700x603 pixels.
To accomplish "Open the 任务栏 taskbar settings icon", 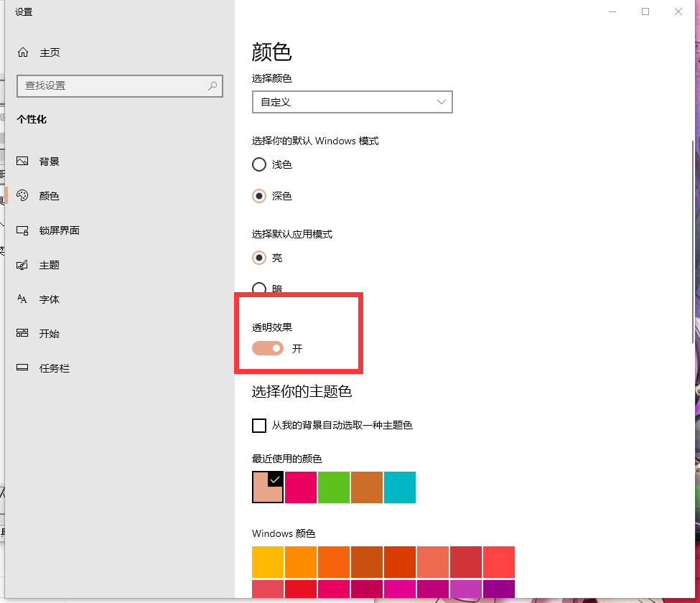I will pos(23,368).
